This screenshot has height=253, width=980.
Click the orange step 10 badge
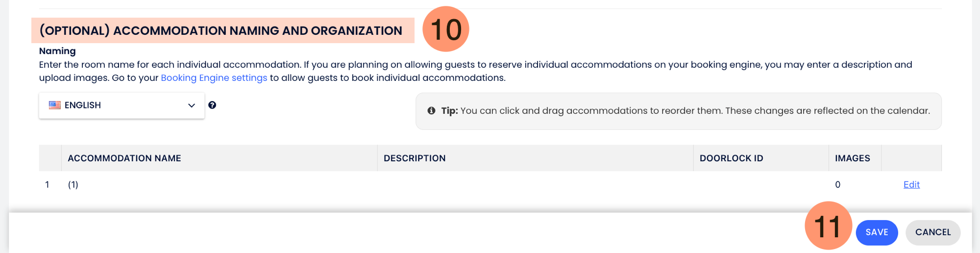tap(445, 29)
